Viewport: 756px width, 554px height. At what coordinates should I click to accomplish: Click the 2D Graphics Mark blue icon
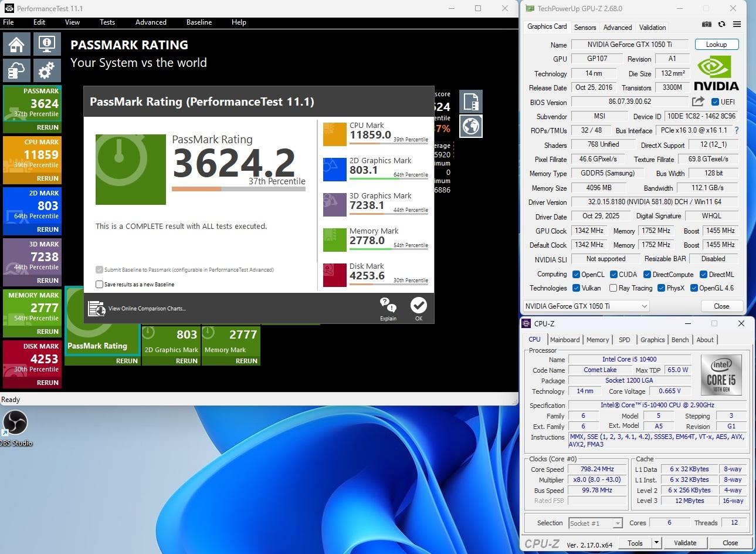coord(334,169)
